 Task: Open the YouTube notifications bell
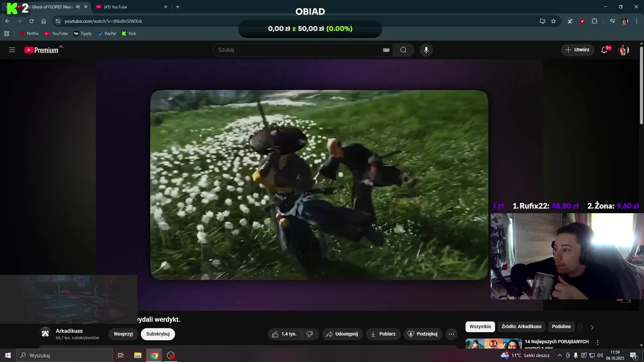(605, 50)
